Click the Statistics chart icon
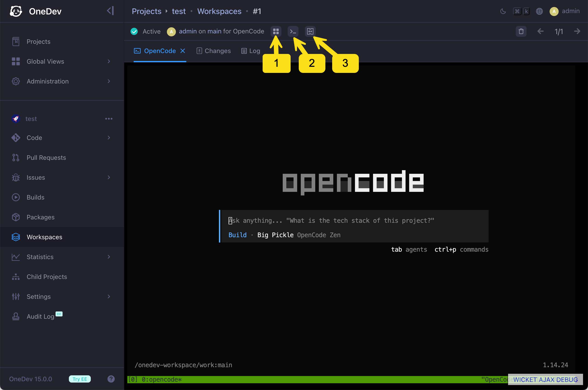The width and height of the screenshot is (588, 390). tap(16, 257)
